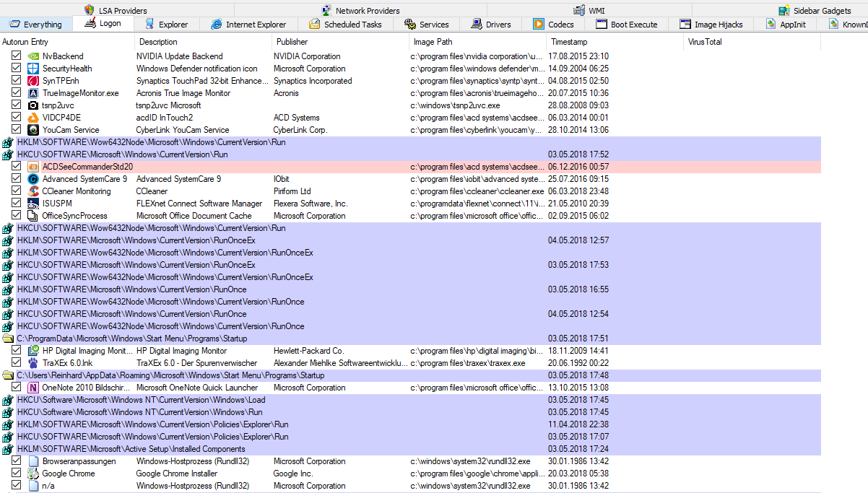This screenshot has width=868, height=493.
Task: Click the tsnp2uvc camera icon
Action: pyautogui.click(x=33, y=105)
